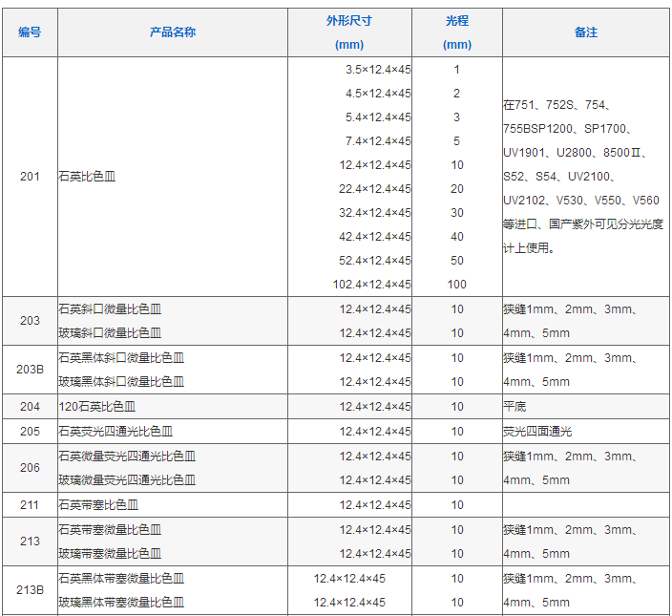672x616 pixels.
Task: Select the 备注 column header
Action: click(585, 32)
